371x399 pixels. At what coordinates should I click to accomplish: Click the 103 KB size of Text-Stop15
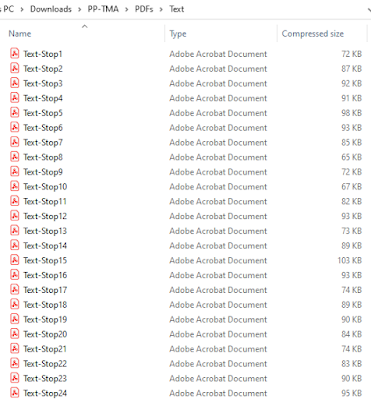(349, 260)
